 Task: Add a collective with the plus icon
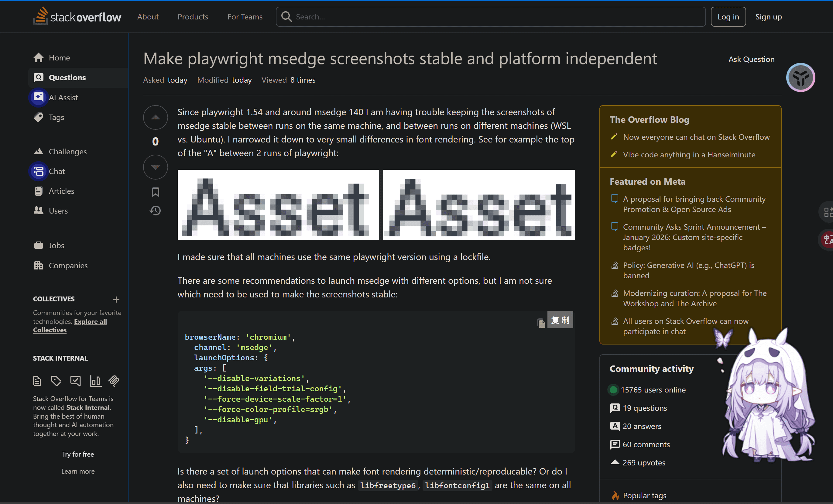click(116, 300)
